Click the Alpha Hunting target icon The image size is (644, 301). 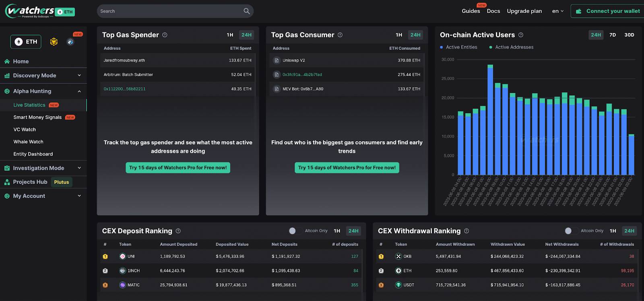tap(7, 91)
